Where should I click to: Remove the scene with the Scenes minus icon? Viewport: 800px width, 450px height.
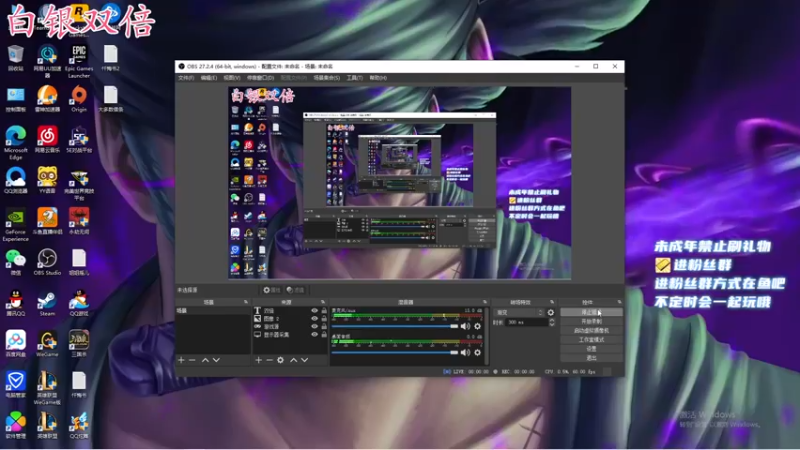[x=192, y=360]
